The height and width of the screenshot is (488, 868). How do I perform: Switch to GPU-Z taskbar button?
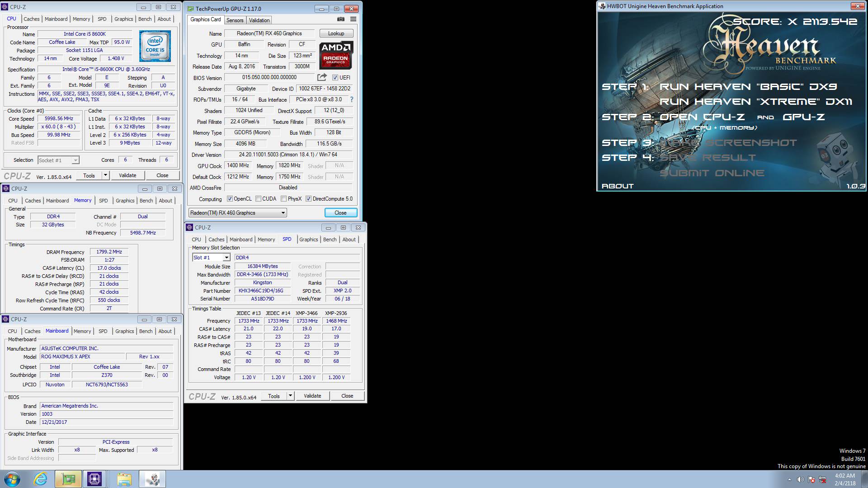68,479
